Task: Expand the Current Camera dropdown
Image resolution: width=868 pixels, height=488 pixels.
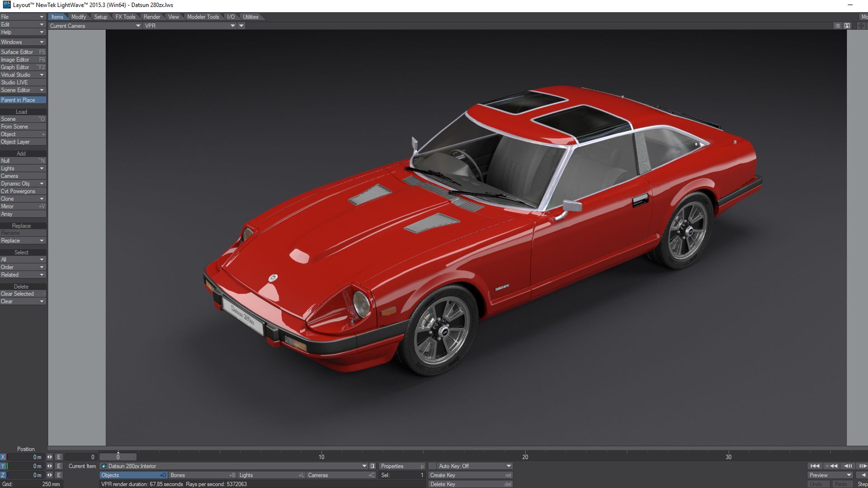Action: 136,26
